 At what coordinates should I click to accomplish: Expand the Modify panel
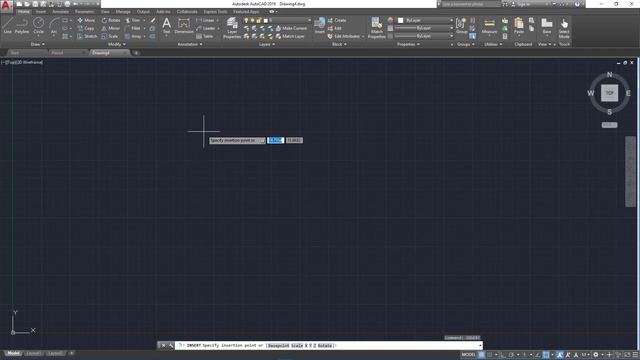pos(117,44)
